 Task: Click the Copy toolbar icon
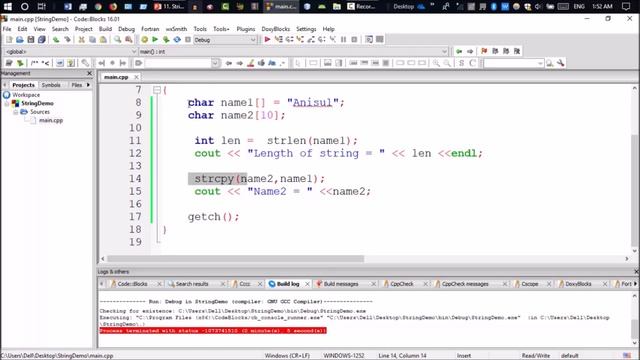point(92,40)
